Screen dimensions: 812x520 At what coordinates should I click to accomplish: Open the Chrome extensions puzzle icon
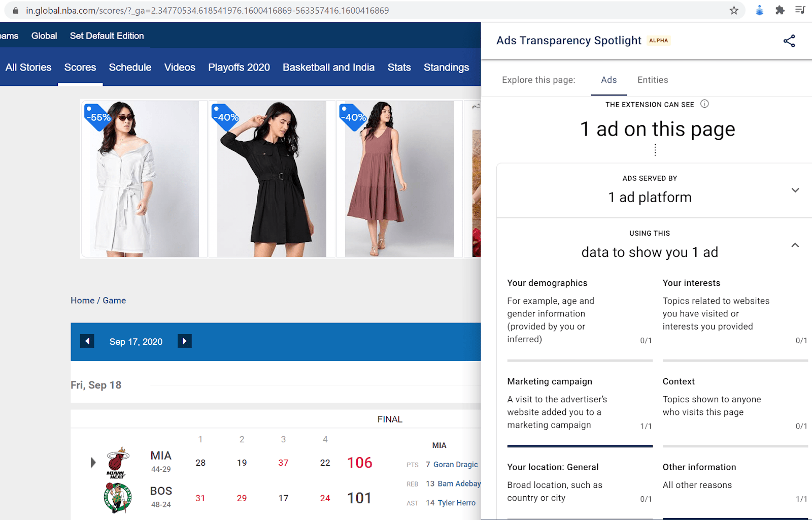click(x=780, y=10)
